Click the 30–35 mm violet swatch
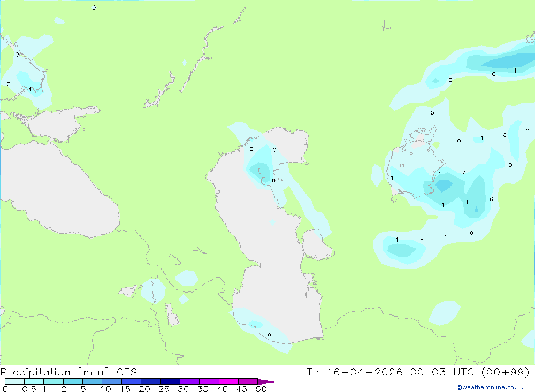This screenshot has height=392, width=535. tap(190, 381)
